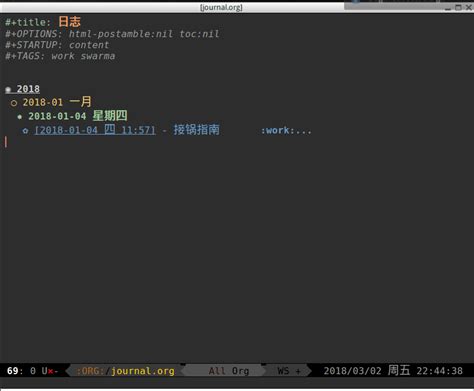This screenshot has width=474, height=391.
Task: Click the :work: tag on entry
Action: [x=278, y=130]
